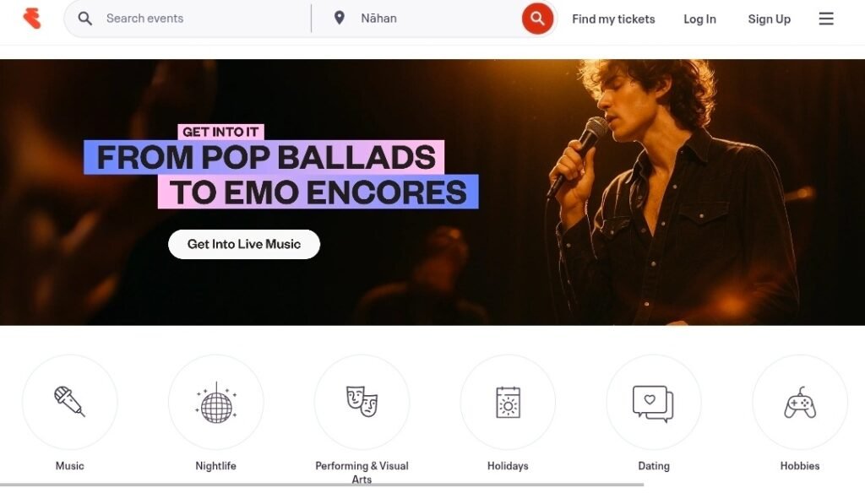
Task: Click the Eventbrite logo icon
Action: pyautogui.click(x=32, y=19)
